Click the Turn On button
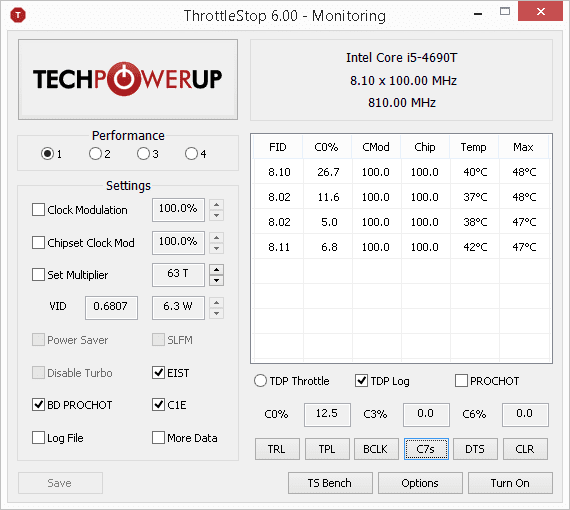Viewport: 570px width, 510px height. click(510, 483)
